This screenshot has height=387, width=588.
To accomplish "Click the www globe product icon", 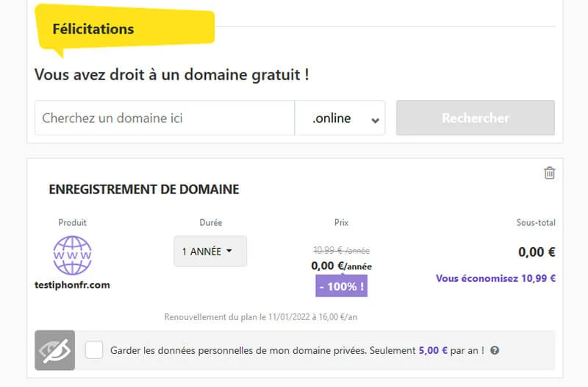I will click(72, 255).
